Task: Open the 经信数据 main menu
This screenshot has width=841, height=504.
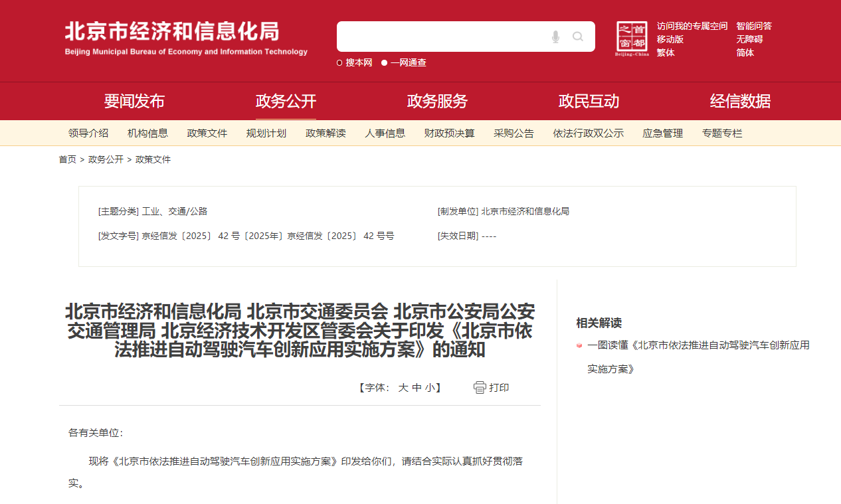Action: pos(740,102)
